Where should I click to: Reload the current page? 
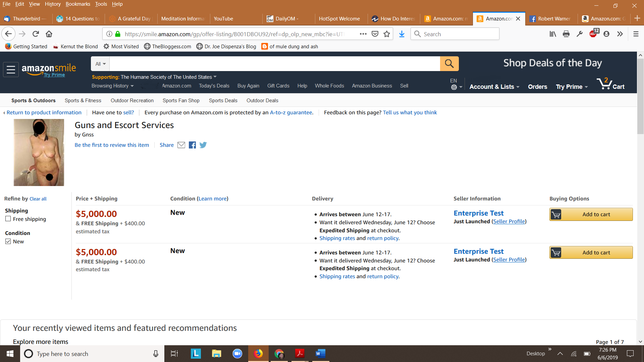tap(36, 34)
